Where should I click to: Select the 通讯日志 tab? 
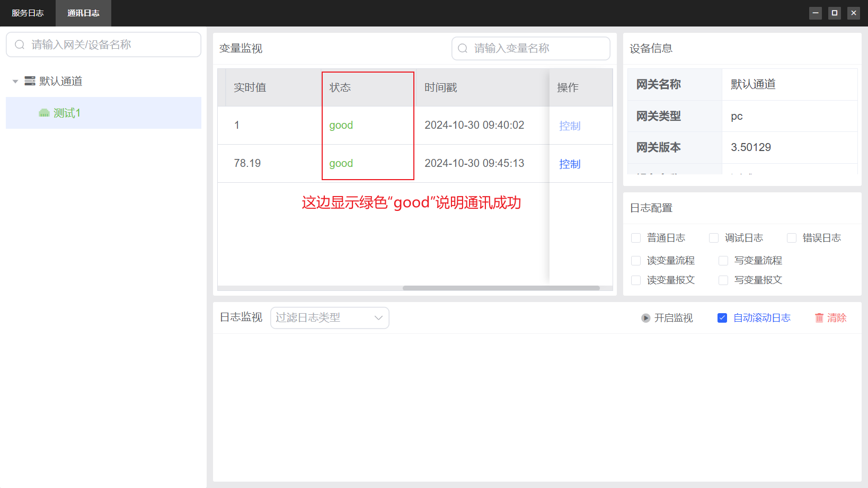(x=83, y=13)
